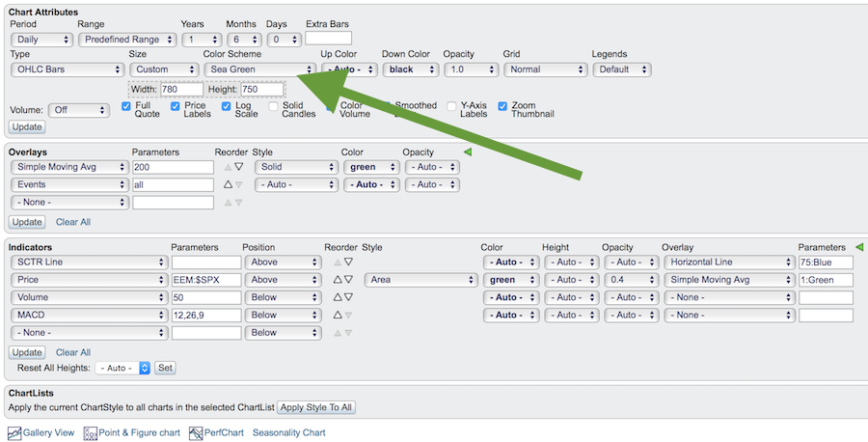Click green triangle beside Indicators Parameters header
868x442 pixels.
[858, 247]
